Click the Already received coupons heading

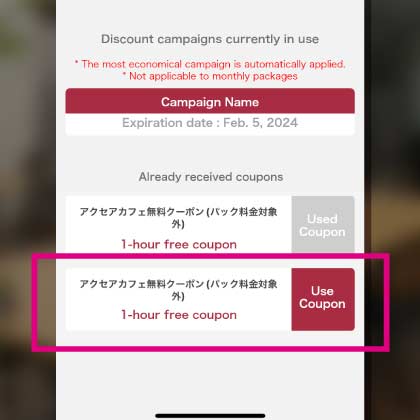211,177
